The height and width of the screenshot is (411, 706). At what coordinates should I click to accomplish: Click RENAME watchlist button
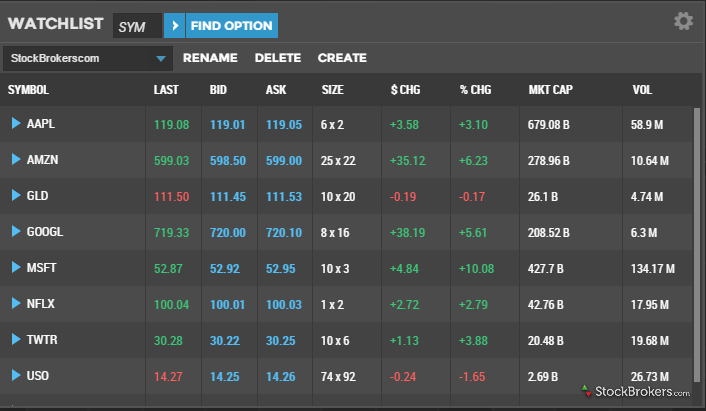tap(210, 58)
